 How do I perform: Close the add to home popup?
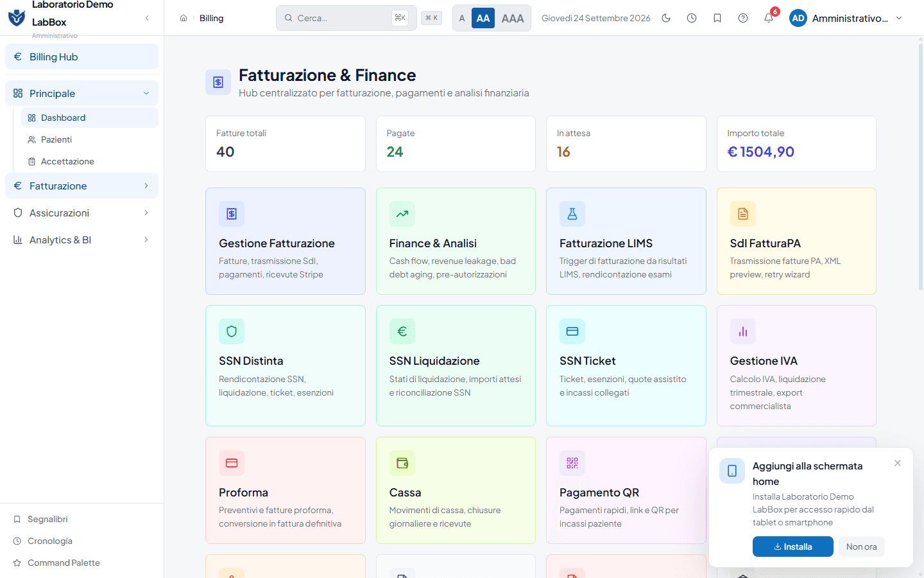pos(898,463)
